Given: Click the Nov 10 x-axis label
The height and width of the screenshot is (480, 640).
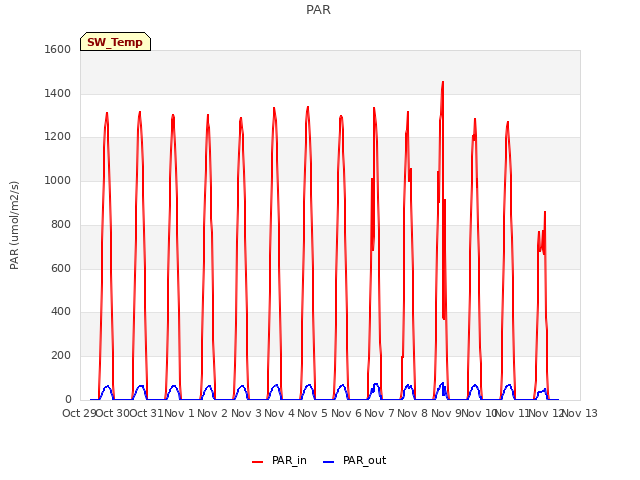Looking at the screenshot, I should (479, 413).
